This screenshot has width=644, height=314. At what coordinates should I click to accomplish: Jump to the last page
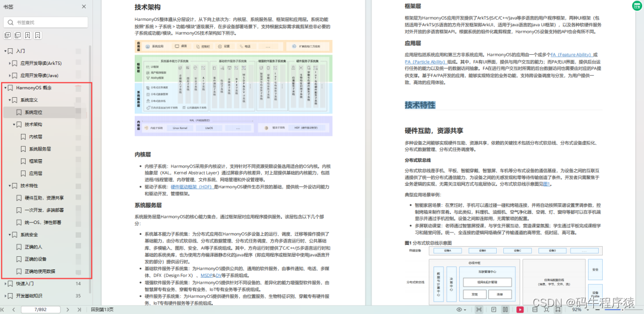click(x=78, y=310)
